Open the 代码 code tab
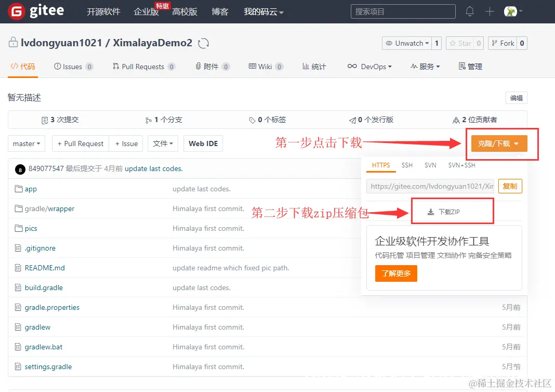 point(23,67)
